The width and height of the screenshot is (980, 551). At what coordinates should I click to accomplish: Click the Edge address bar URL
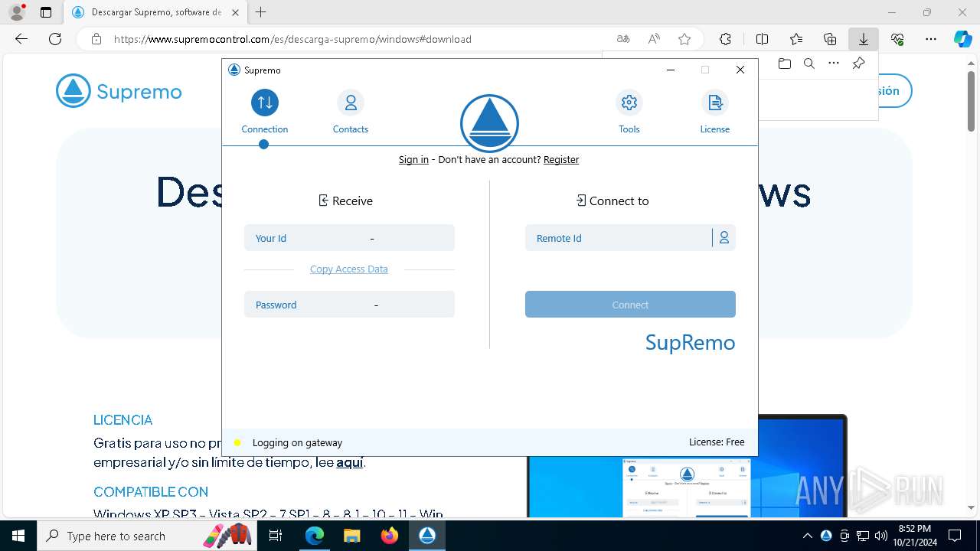[x=292, y=39]
